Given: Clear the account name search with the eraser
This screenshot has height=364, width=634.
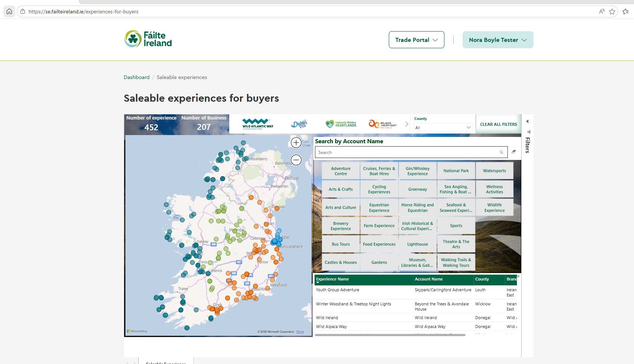Looking at the screenshot, I should click(x=514, y=152).
